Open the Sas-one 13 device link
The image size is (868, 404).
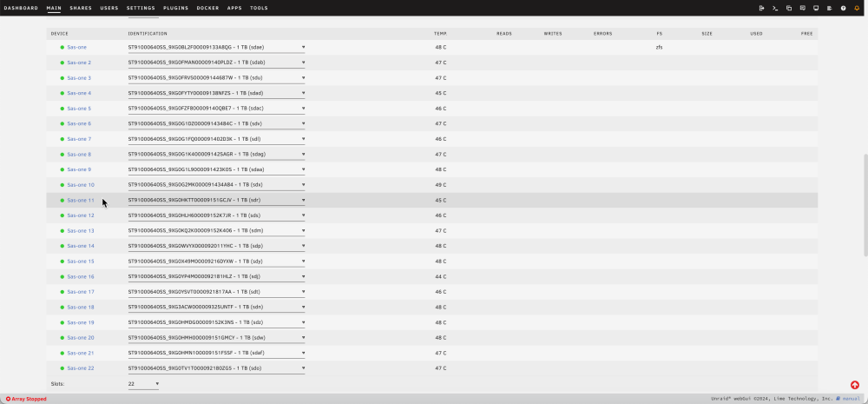coord(81,231)
